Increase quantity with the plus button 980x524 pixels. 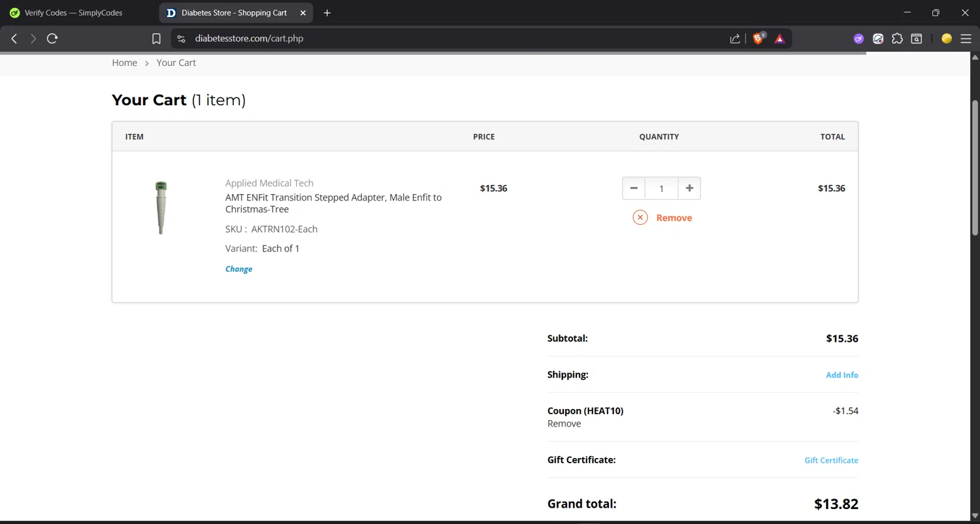pos(689,188)
